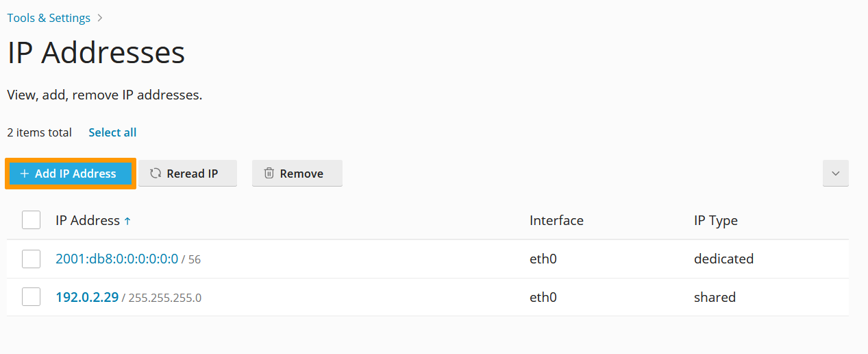Click the plus icon on Add IP Address
The image size is (868, 354).
click(25, 174)
